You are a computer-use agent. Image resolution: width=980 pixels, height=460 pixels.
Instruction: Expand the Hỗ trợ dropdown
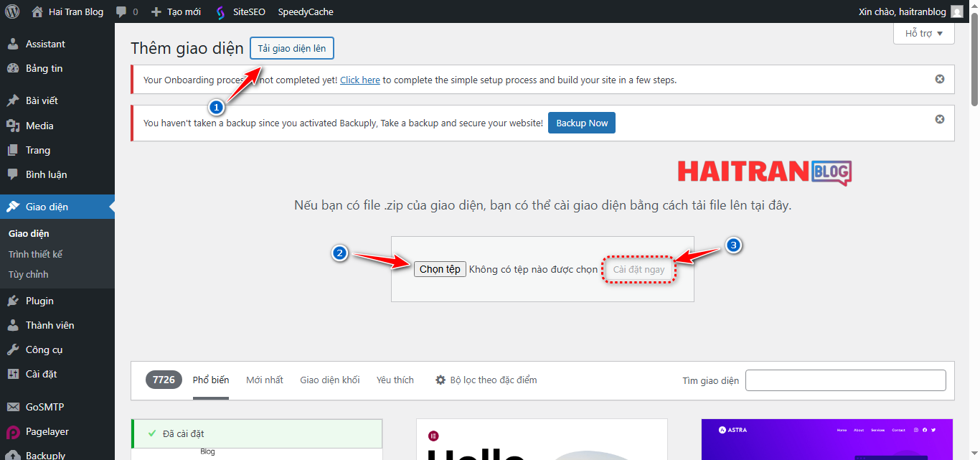point(923,32)
